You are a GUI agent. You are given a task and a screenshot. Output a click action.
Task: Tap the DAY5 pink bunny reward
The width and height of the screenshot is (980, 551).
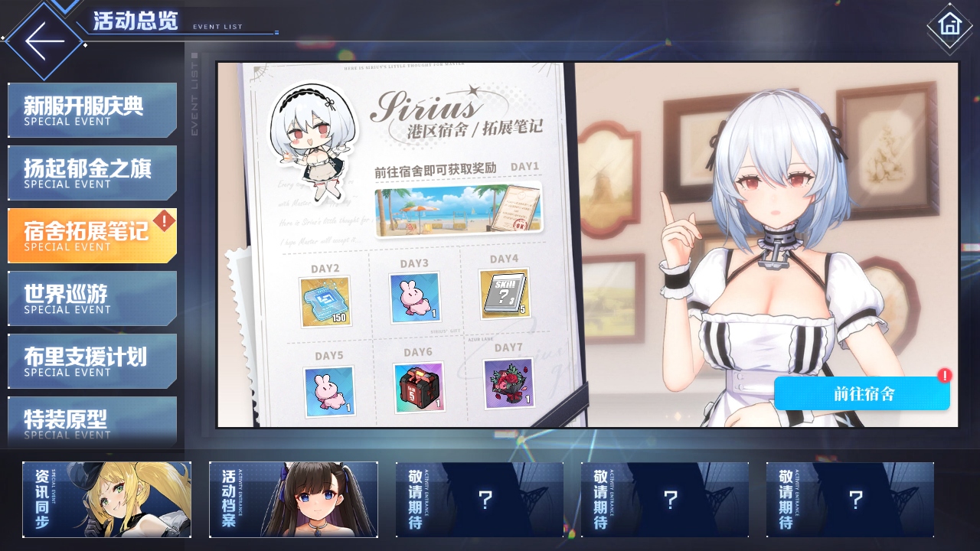tap(329, 392)
